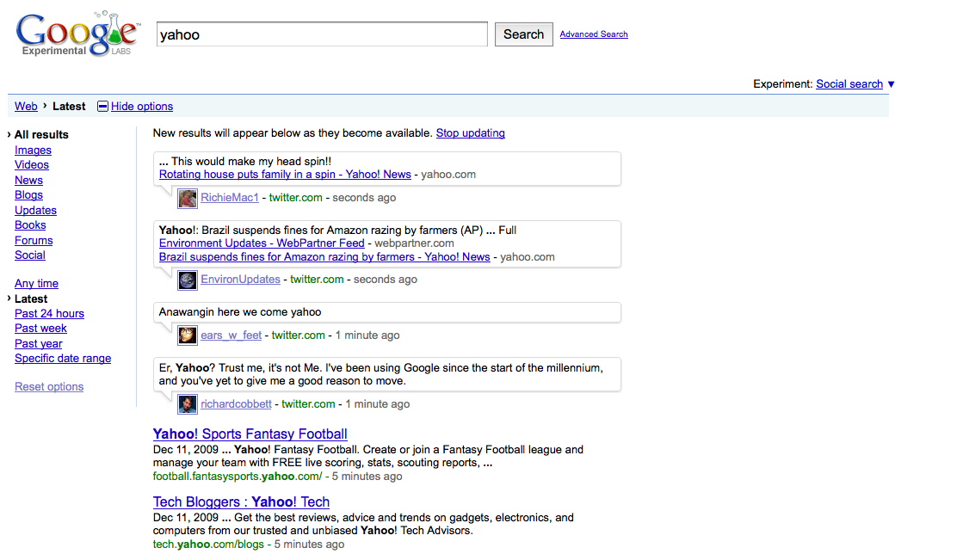Reset options in the sidebar

[x=49, y=387]
